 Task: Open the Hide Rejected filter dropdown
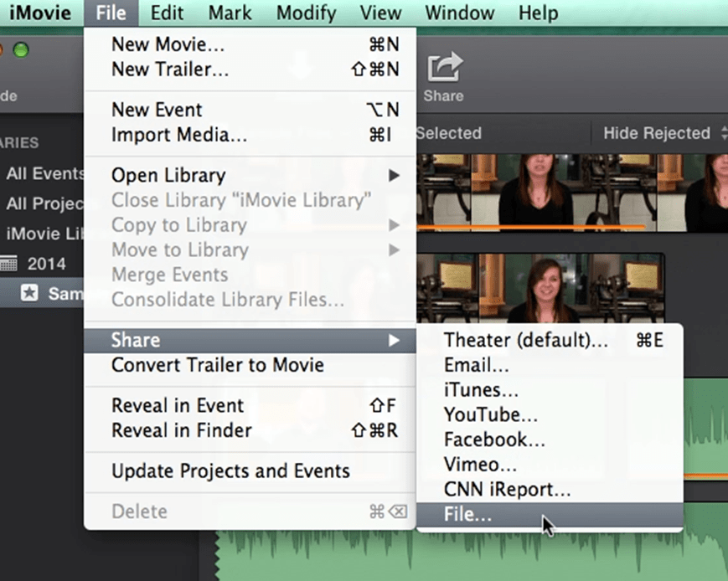[664, 133]
